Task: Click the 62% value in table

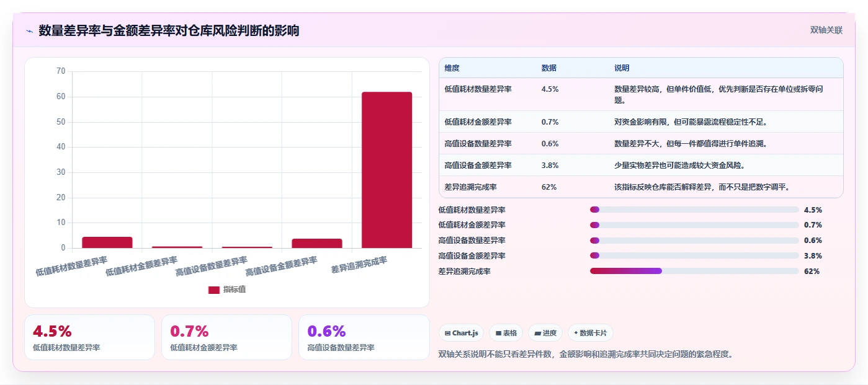Action: tap(549, 187)
